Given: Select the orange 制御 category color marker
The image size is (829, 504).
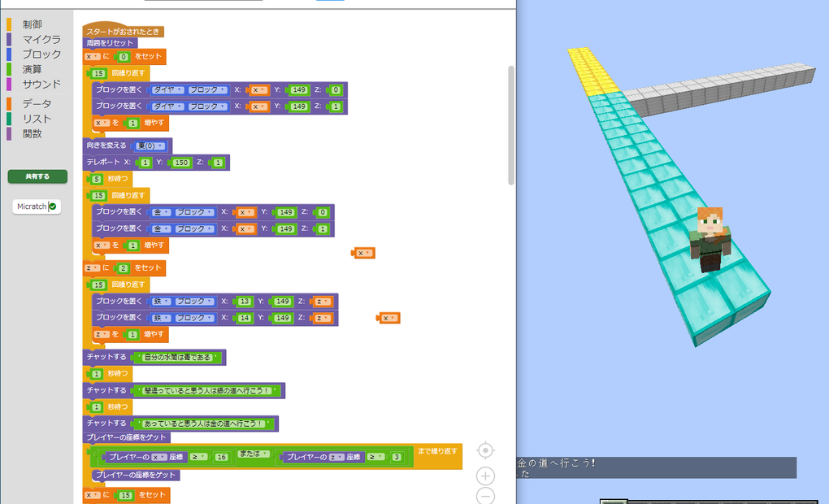Looking at the screenshot, I should (x=9, y=24).
